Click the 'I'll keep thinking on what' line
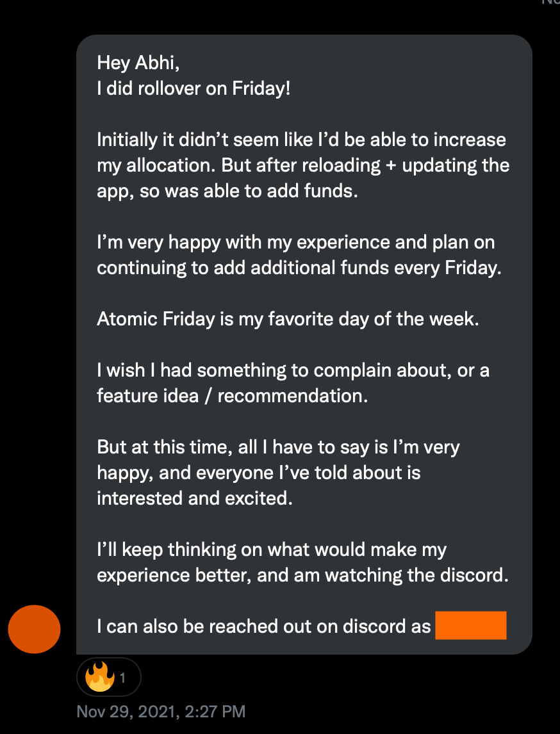560x734 pixels. click(x=272, y=549)
